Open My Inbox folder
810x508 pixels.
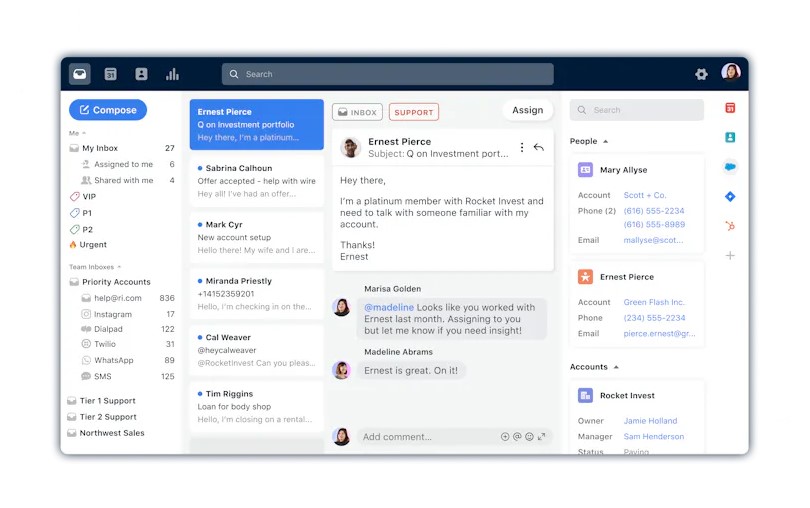pyautogui.click(x=122, y=148)
